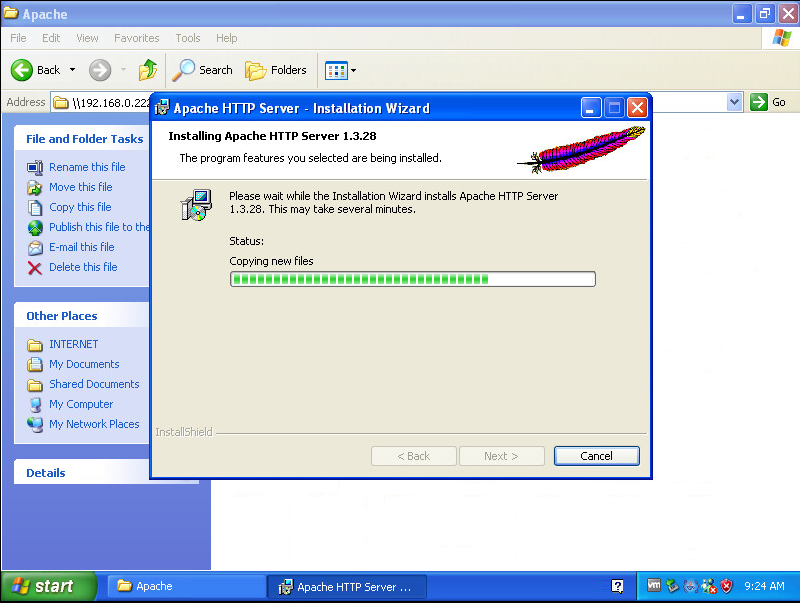Click the Copying new files progress bar

[413, 279]
